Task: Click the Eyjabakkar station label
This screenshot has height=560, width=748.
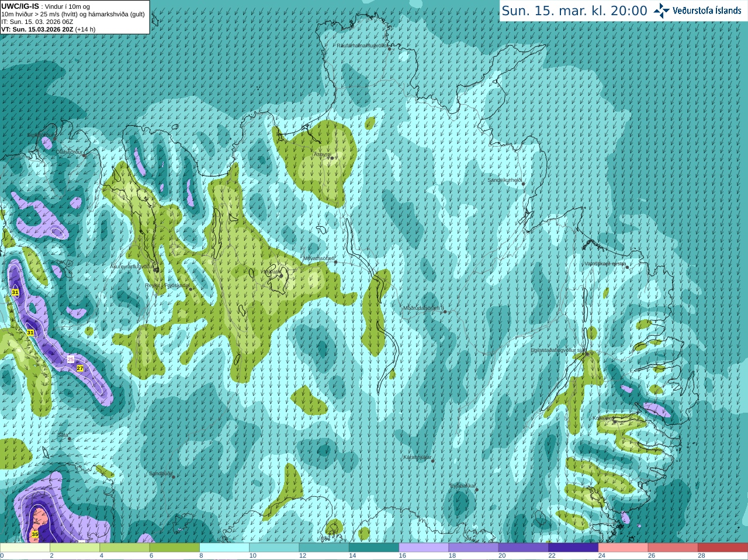Action: pyautogui.click(x=463, y=486)
